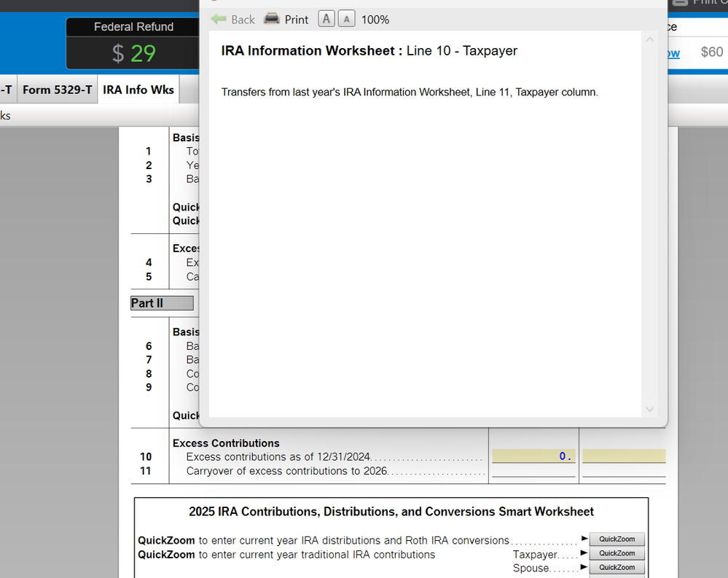This screenshot has height=578, width=728.
Task: Click the partially visible blue link near $60
Action: tap(673, 52)
